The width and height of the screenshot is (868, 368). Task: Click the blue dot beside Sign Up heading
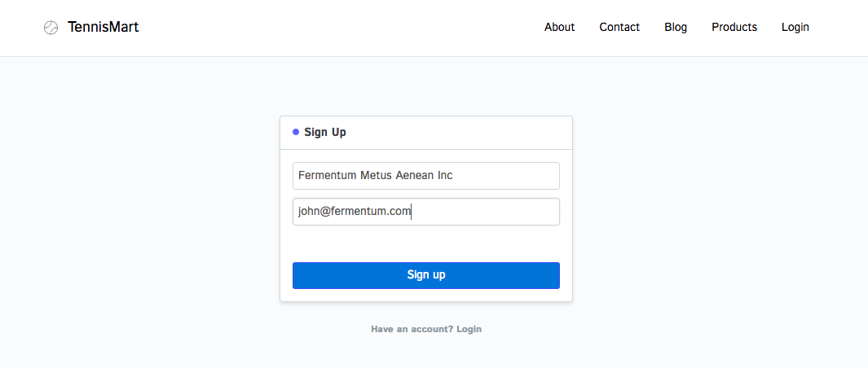pyautogui.click(x=296, y=132)
